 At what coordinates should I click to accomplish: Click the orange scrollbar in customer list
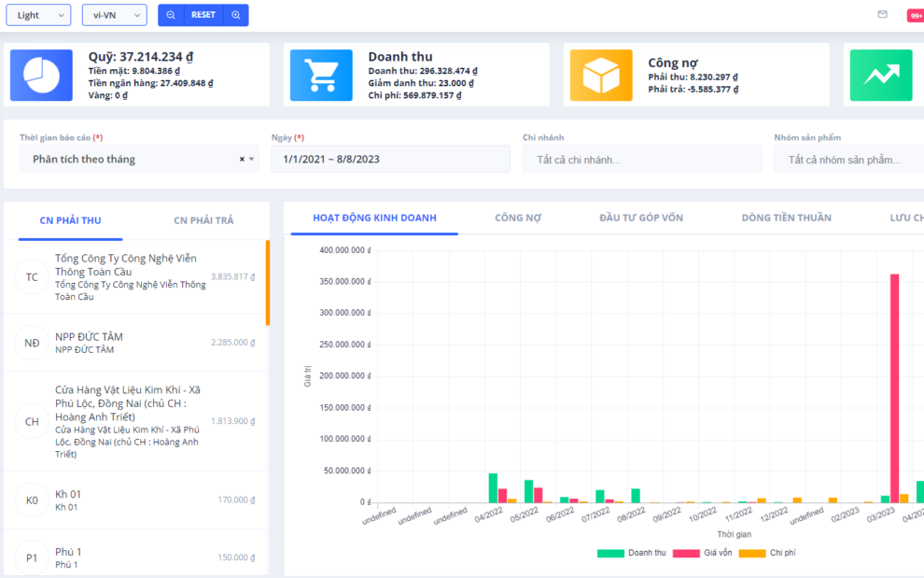268,282
